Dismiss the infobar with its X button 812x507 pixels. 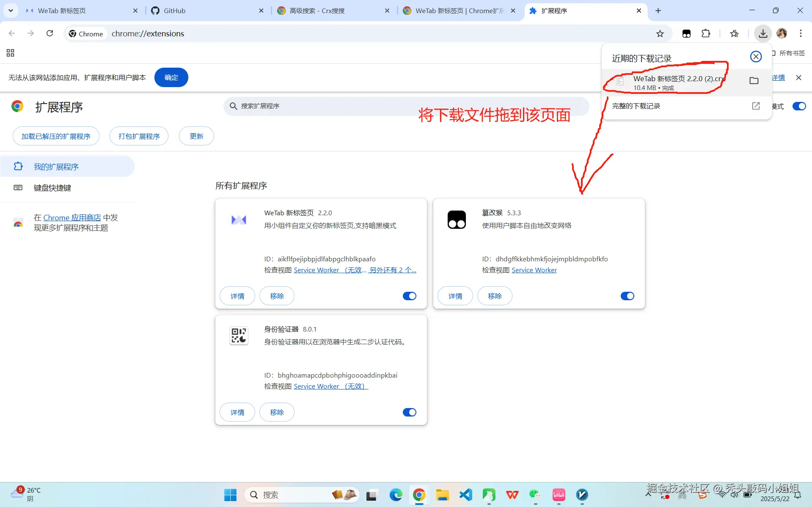[798, 78]
